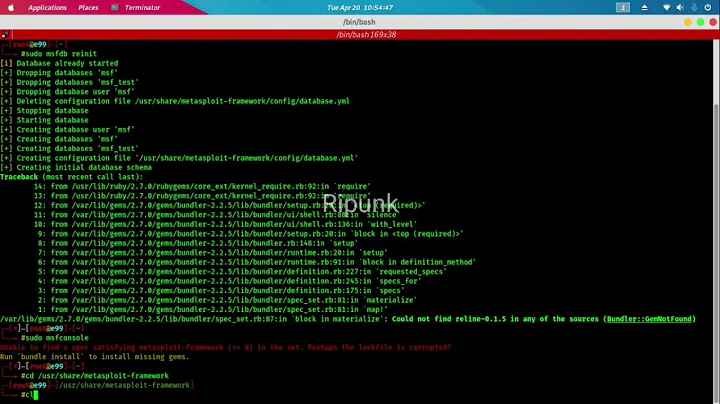
Task: Click the red 'Unable to find a spec' error
Action: tap(225, 348)
